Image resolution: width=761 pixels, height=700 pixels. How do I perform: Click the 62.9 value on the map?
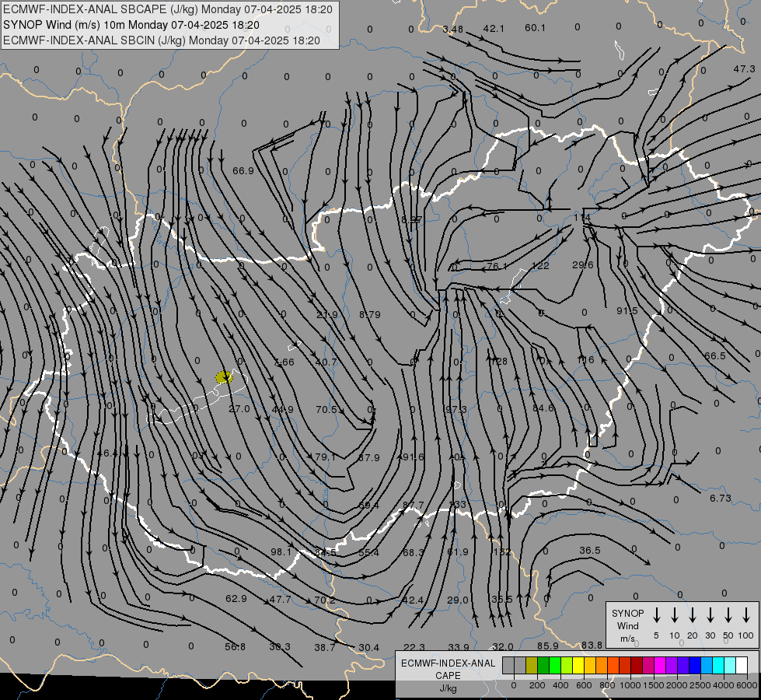tap(236, 598)
